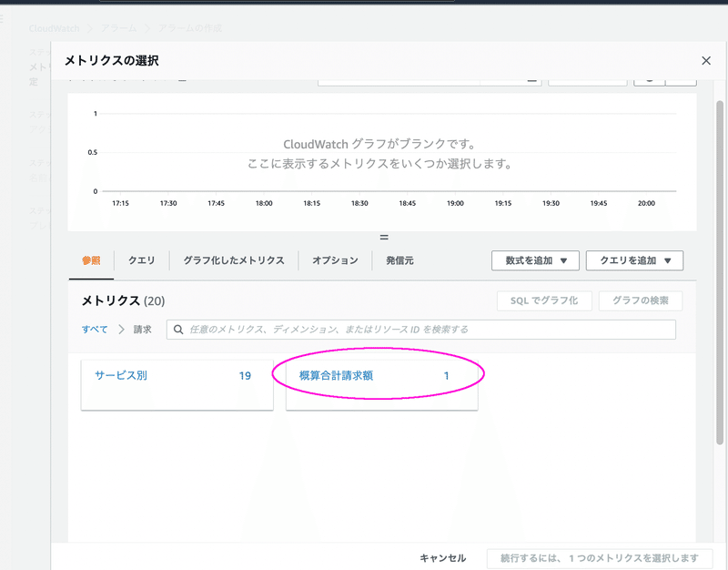The image size is (728, 570).
Task: Click the 請求 breadcrumb text
Action: coord(143,330)
